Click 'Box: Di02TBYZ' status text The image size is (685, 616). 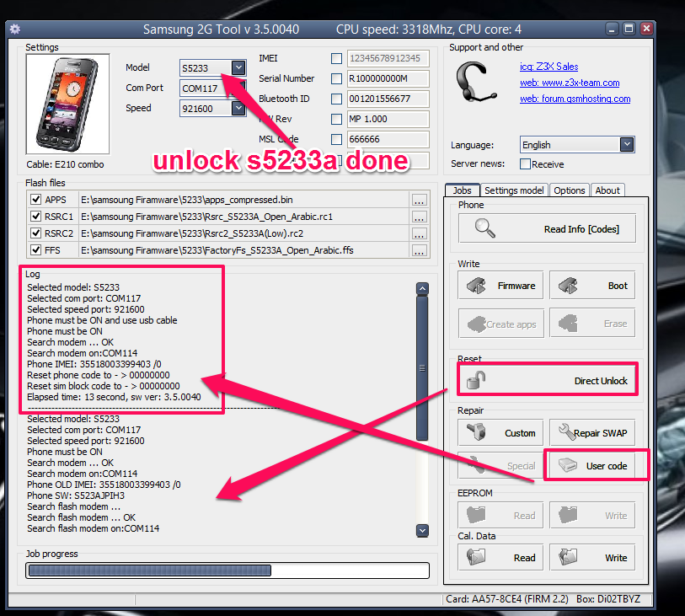(x=608, y=599)
